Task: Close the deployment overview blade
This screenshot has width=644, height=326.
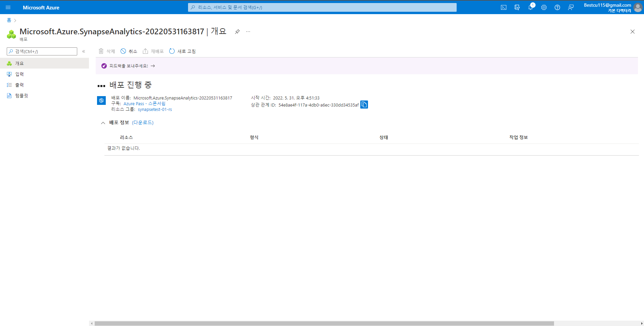Action: (633, 32)
